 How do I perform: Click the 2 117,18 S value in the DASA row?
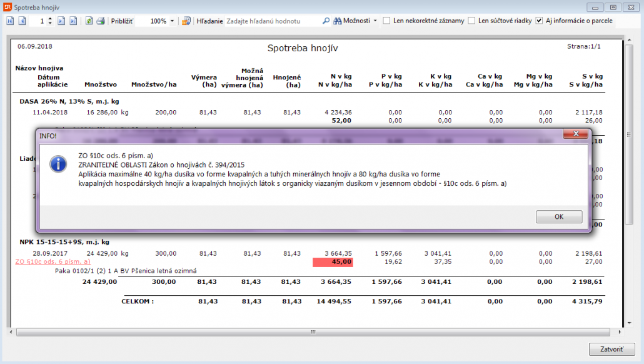click(589, 112)
